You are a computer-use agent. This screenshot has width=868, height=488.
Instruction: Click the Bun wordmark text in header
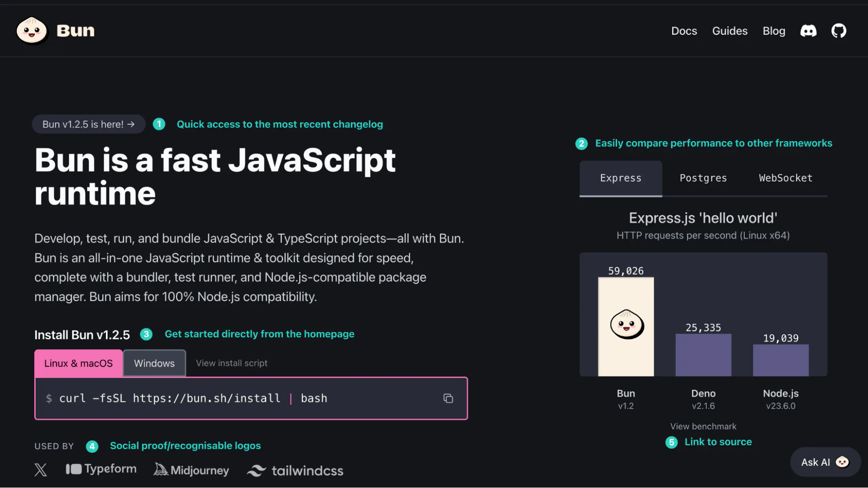[x=76, y=30]
